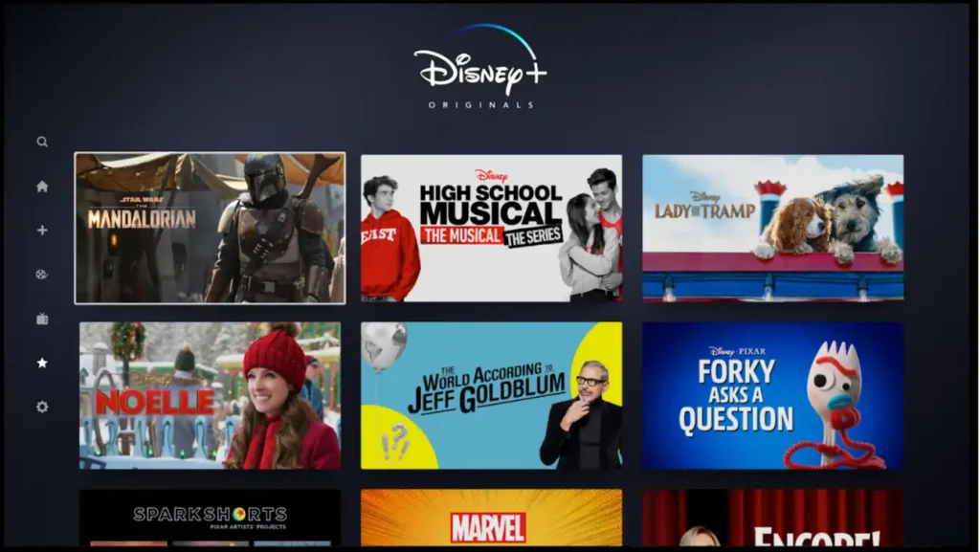Choose the Encore! tile
The width and height of the screenshot is (980, 552).
[x=773, y=518]
